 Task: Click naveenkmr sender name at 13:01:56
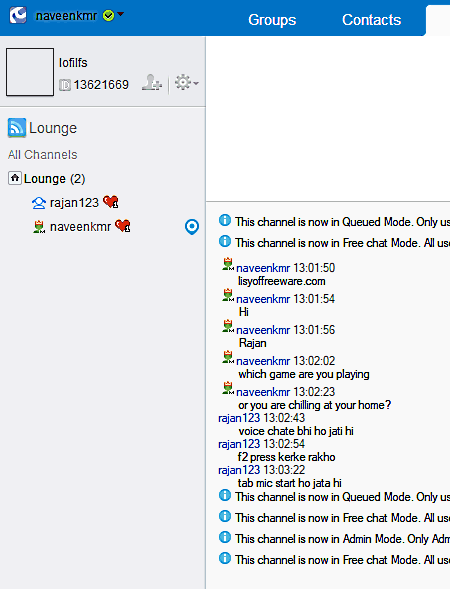click(263, 330)
